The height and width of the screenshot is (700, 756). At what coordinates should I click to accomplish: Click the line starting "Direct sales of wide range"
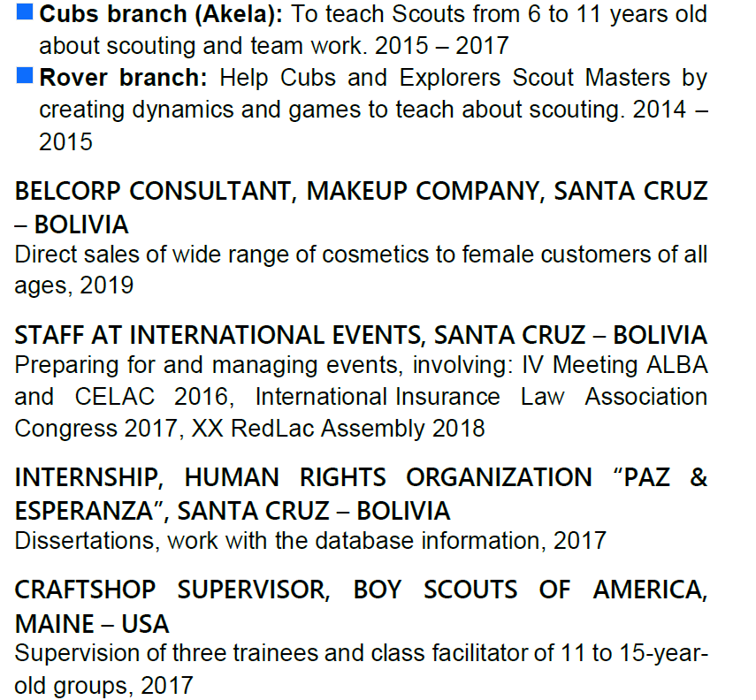point(361,255)
